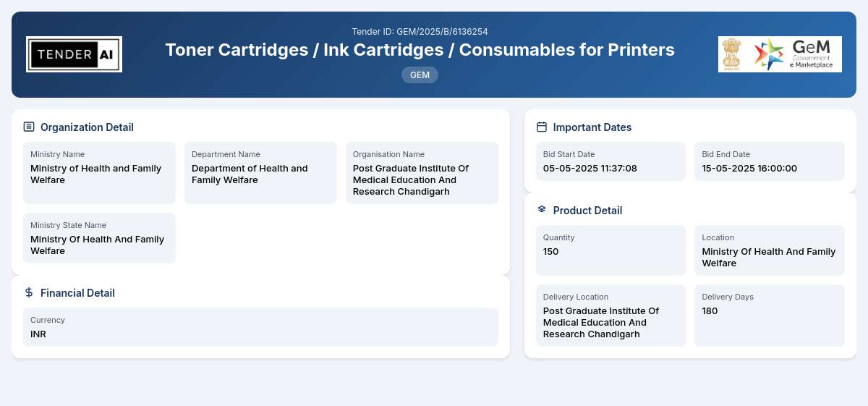Screen dimensions: 868x406
Task: Click the Organization Detail list icon
Action: tap(29, 127)
